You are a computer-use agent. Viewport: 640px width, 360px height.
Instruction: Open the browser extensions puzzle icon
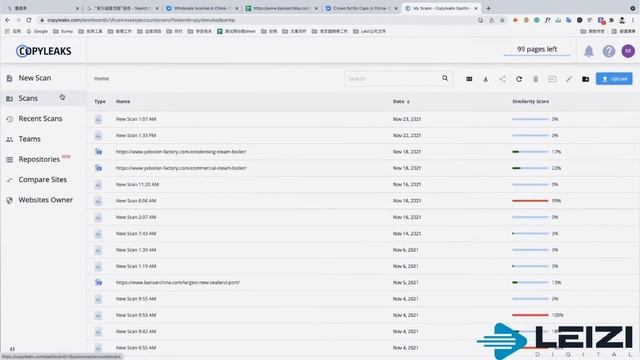pyautogui.click(x=611, y=20)
